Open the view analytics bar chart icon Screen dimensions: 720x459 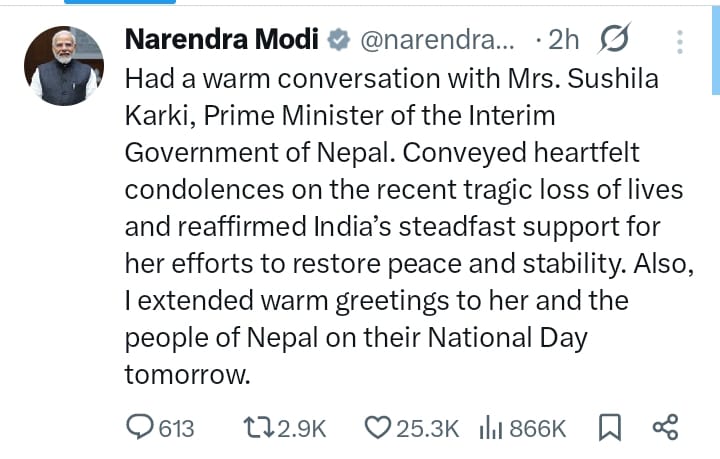[x=491, y=427]
